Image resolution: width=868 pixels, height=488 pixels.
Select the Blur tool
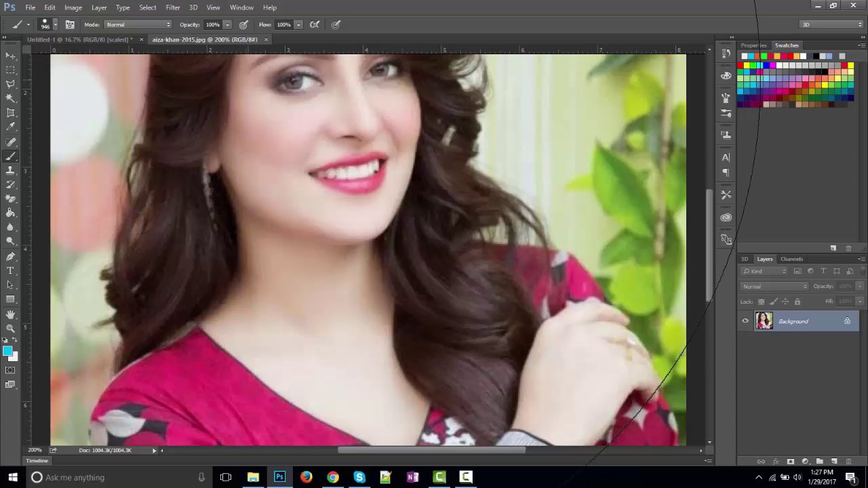[x=10, y=227]
